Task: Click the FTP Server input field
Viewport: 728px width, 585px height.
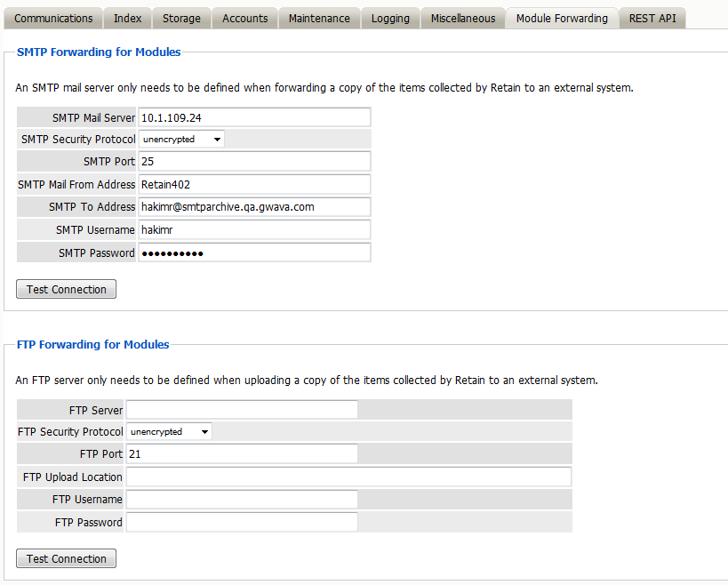Action: (242, 410)
